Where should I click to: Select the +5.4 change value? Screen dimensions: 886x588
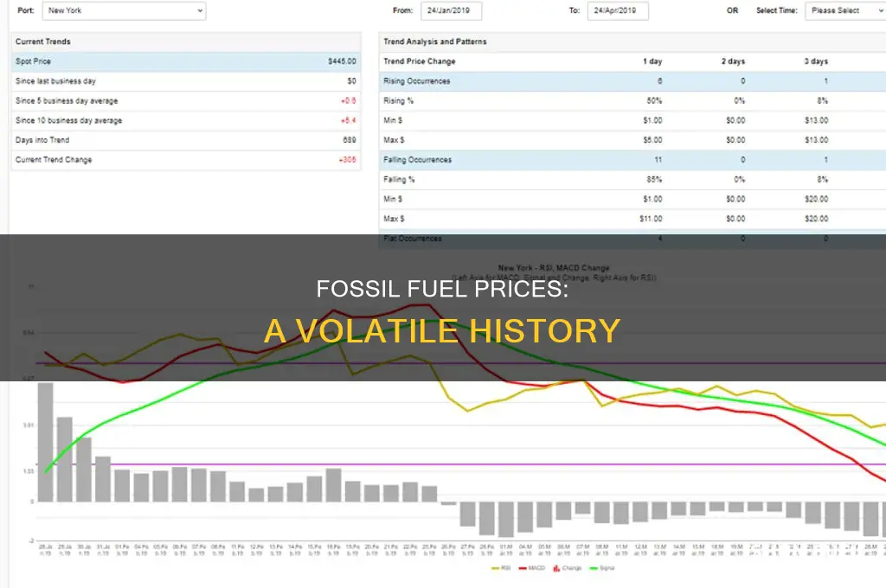348,121
